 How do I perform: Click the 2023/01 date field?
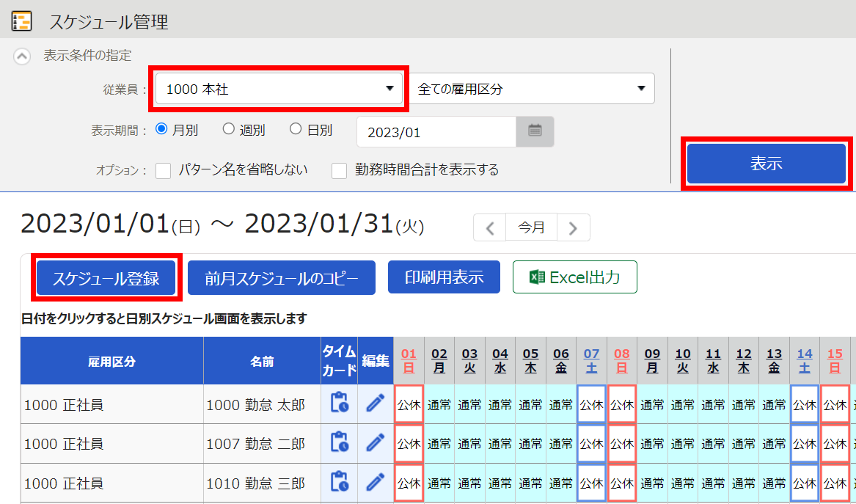click(x=436, y=131)
